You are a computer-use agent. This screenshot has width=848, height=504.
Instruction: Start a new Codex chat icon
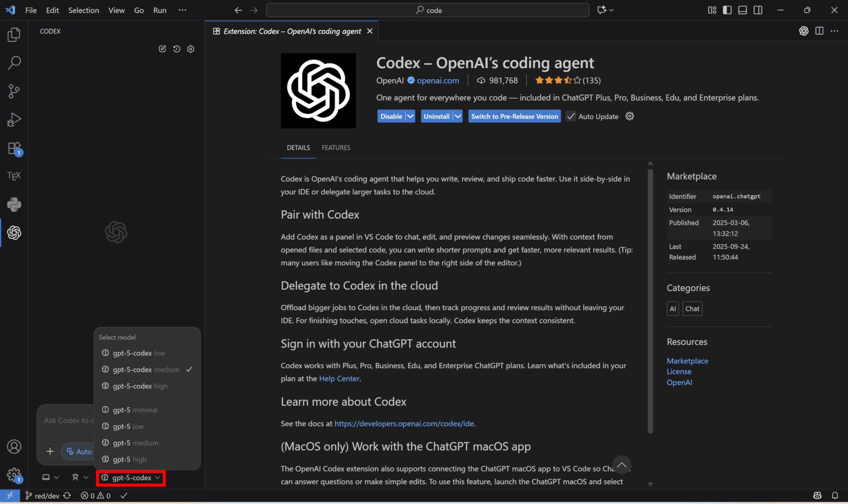point(162,49)
